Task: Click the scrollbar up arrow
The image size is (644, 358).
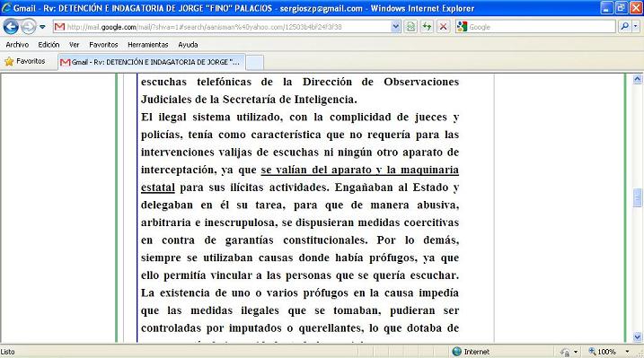Action: 638,80
